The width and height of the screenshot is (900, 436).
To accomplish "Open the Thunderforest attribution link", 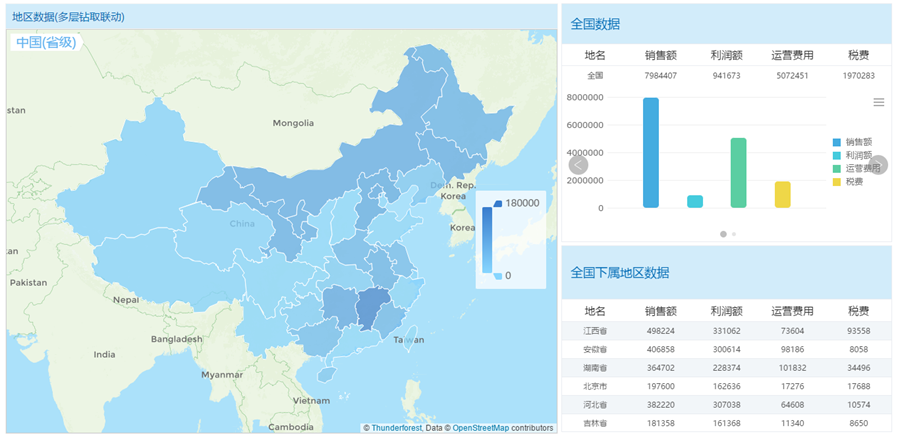I will point(397,428).
